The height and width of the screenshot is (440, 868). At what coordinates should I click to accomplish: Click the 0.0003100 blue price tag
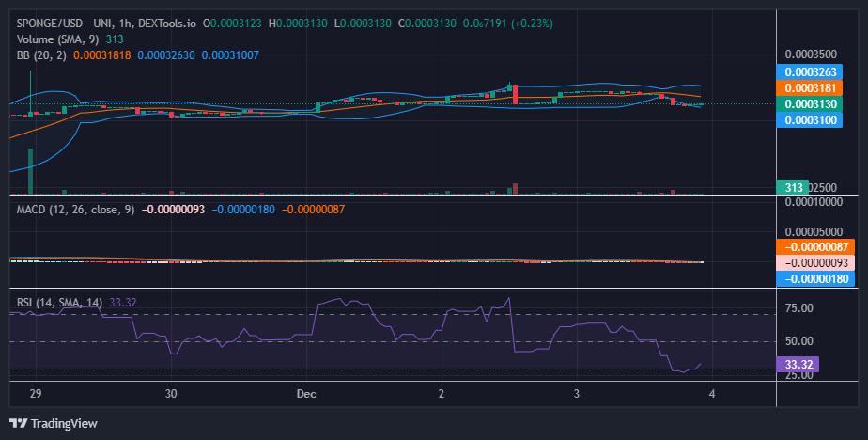click(810, 119)
